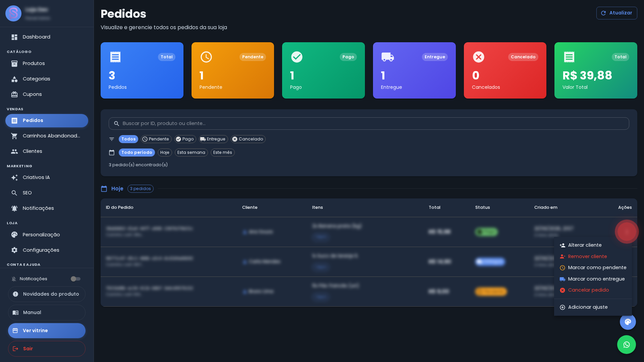Open the Cupons page in the sidebar

47,95
